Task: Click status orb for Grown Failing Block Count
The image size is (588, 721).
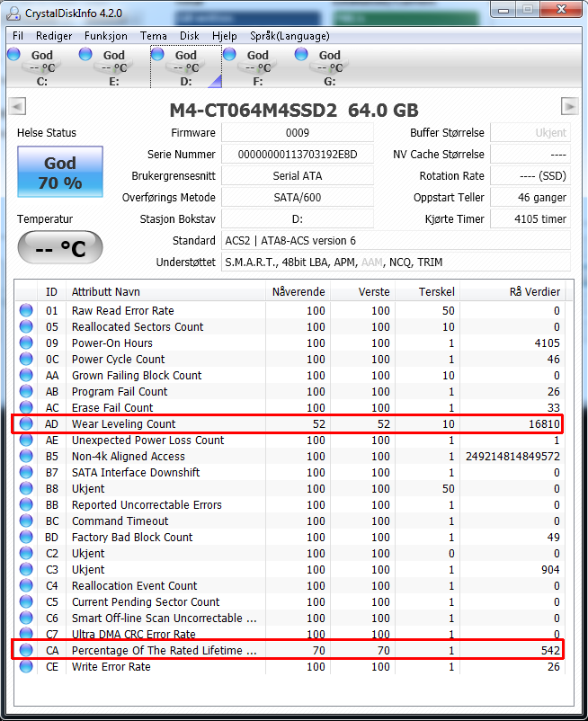Action: tap(26, 375)
